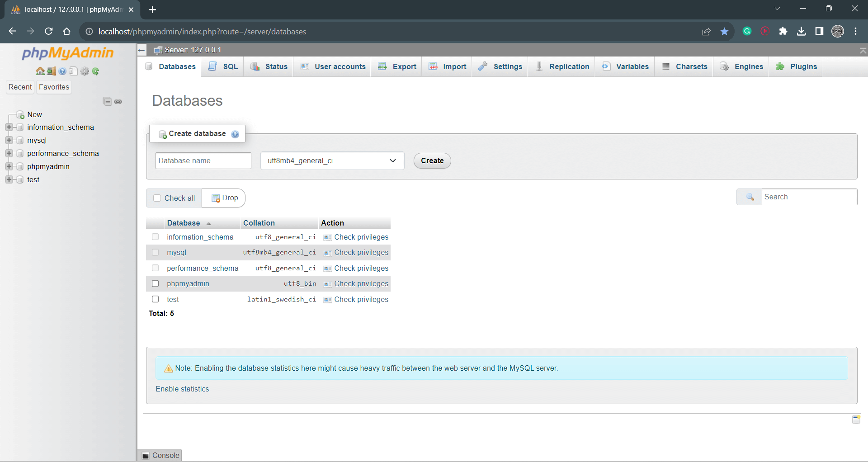Collapse all tree nodes with the minus icon
The width and height of the screenshot is (868, 462).
tap(107, 101)
